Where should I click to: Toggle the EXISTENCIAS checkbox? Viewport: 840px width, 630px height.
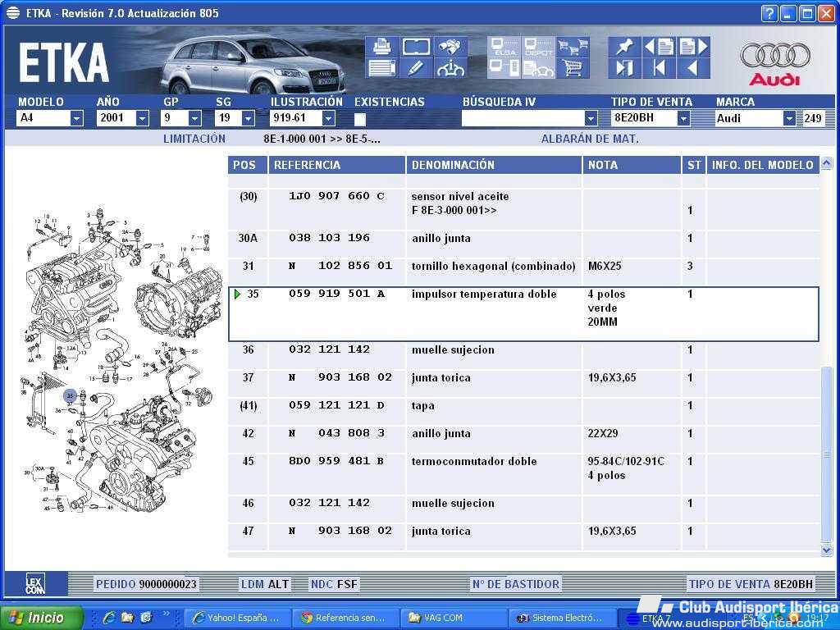pos(360,118)
